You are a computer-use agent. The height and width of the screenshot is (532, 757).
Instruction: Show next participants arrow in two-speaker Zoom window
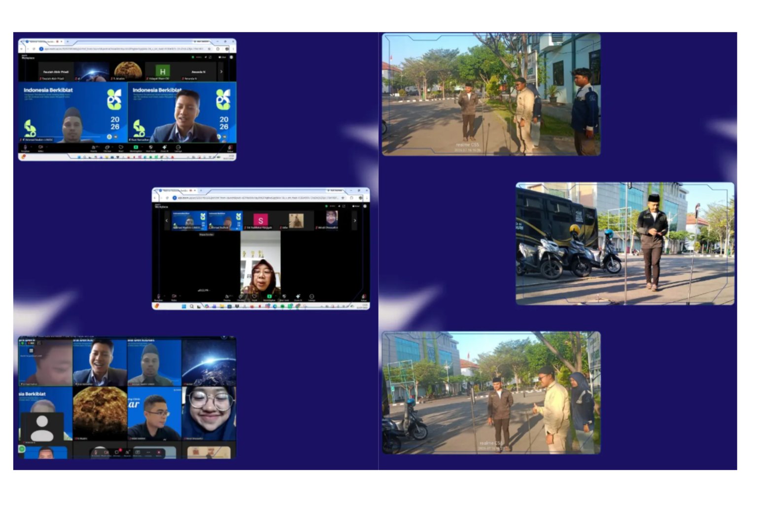(x=221, y=72)
